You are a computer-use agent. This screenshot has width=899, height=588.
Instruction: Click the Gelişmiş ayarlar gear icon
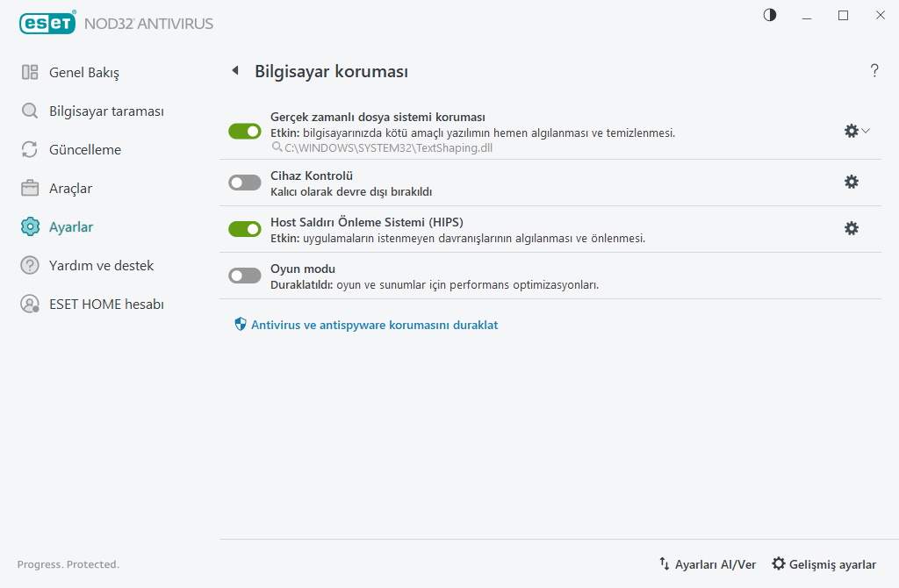[x=779, y=563]
